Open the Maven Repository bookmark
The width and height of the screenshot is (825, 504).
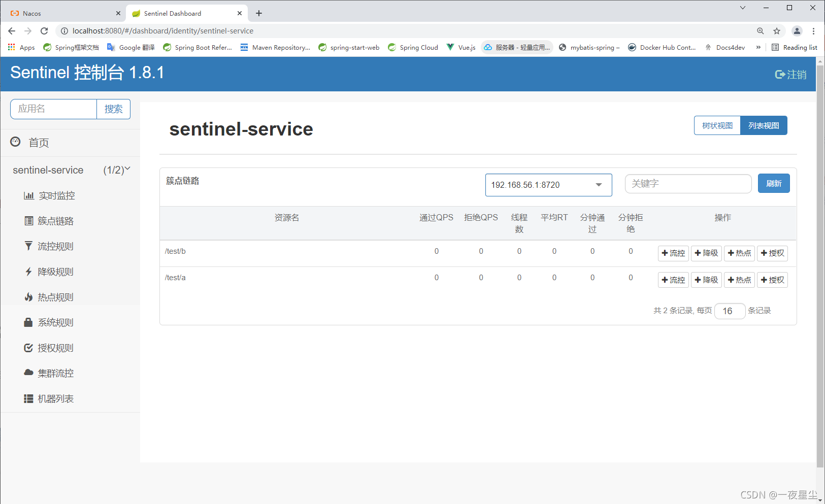(275, 47)
